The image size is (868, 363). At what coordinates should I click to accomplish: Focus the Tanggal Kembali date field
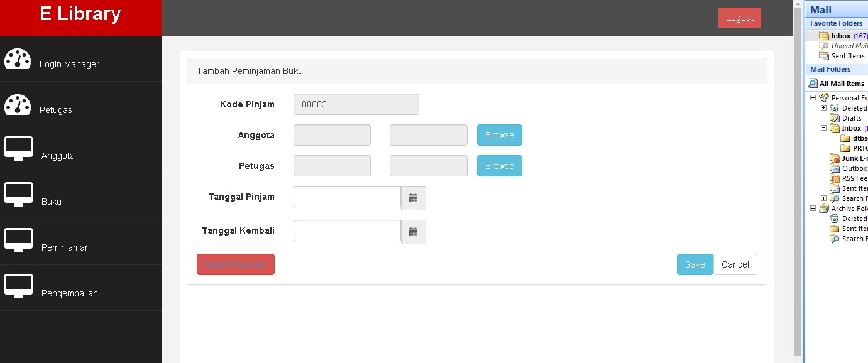click(x=347, y=230)
